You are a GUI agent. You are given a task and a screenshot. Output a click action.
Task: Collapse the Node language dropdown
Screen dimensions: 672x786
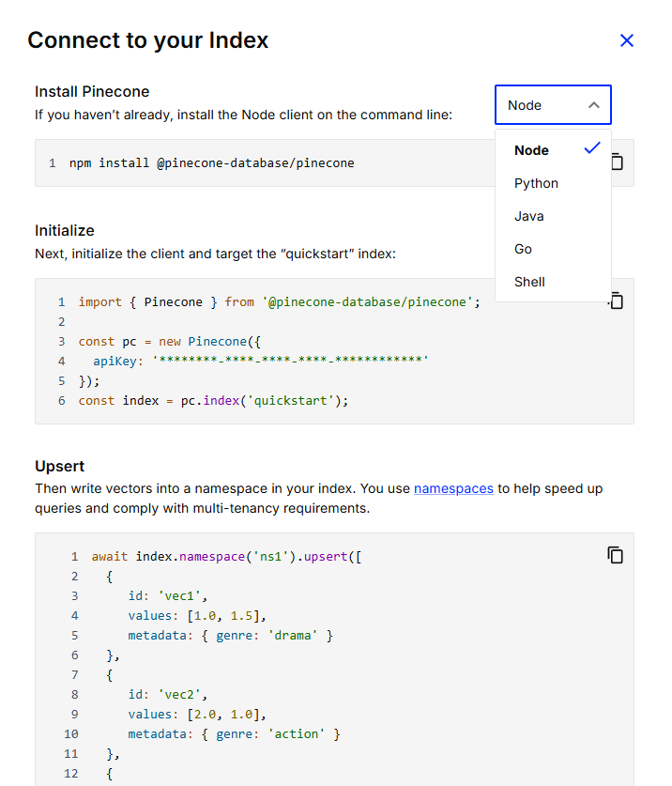pyautogui.click(x=553, y=105)
